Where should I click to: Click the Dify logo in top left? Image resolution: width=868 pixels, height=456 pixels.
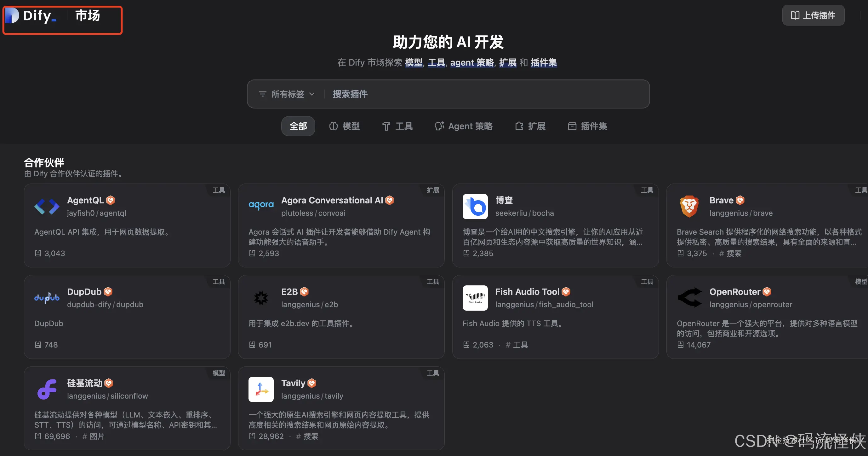pos(30,15)
